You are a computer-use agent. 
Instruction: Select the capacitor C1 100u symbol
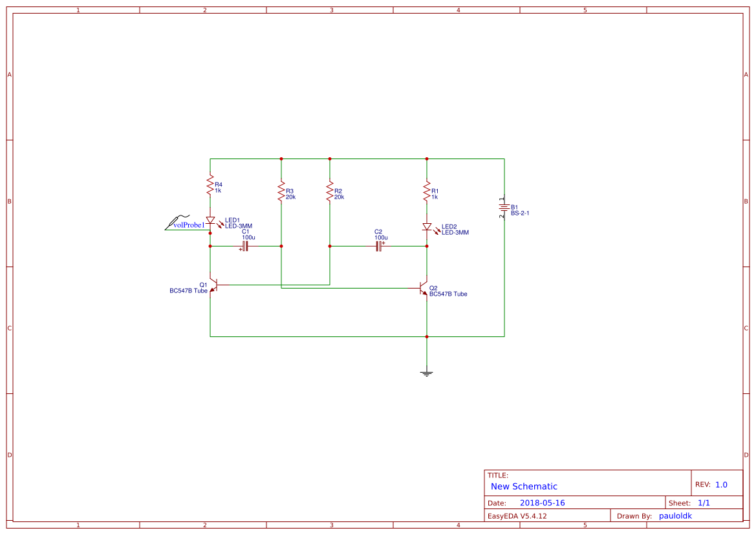tap(244, 246)
